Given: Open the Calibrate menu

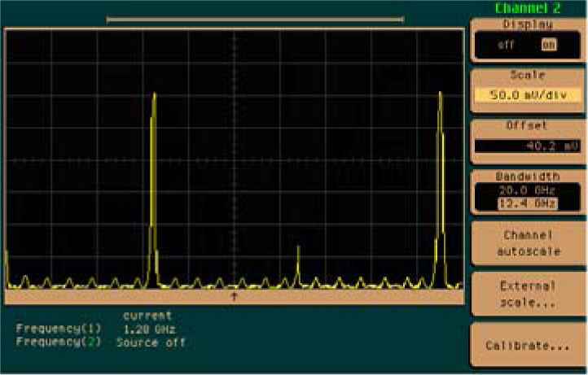Looking at the screenshot, I should coord(529,346).
